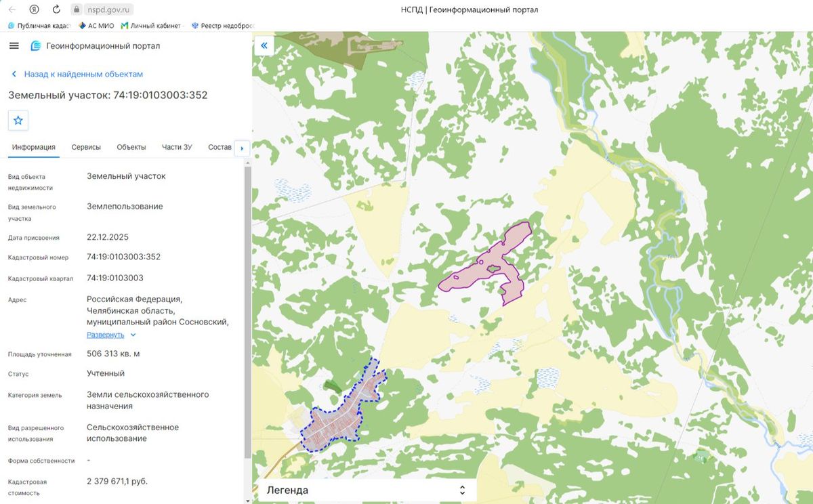Screen dimensions: 813x504
Task: Click the address bar lock icon
Action: (x=77, y=10)
